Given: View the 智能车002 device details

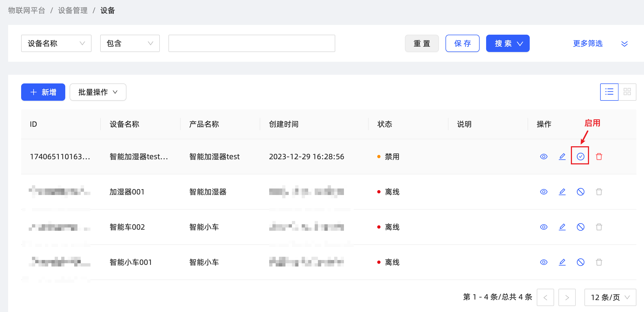Looking at the screenshot, I should (x=544, y=227).
